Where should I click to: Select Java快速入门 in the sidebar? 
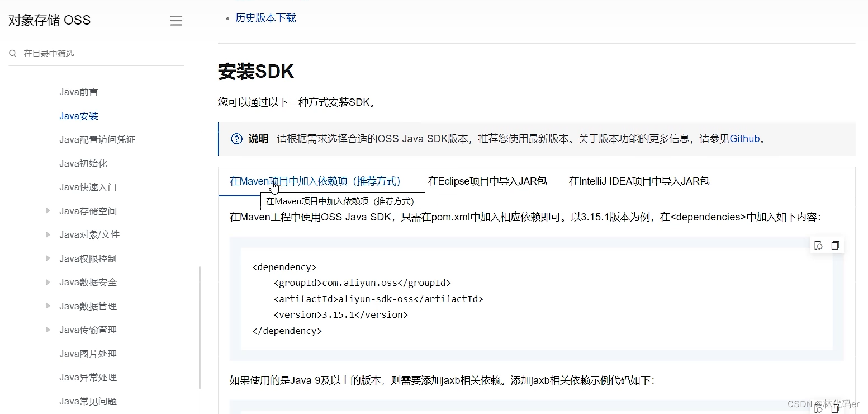(x=88, y=187)
